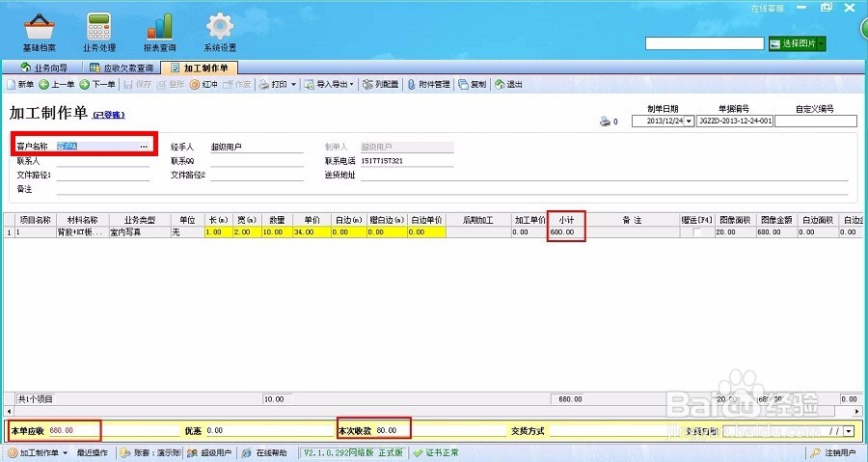Switch to the 业务向导 tab
The width and height of the screenshot is (868, 462).
44,68
